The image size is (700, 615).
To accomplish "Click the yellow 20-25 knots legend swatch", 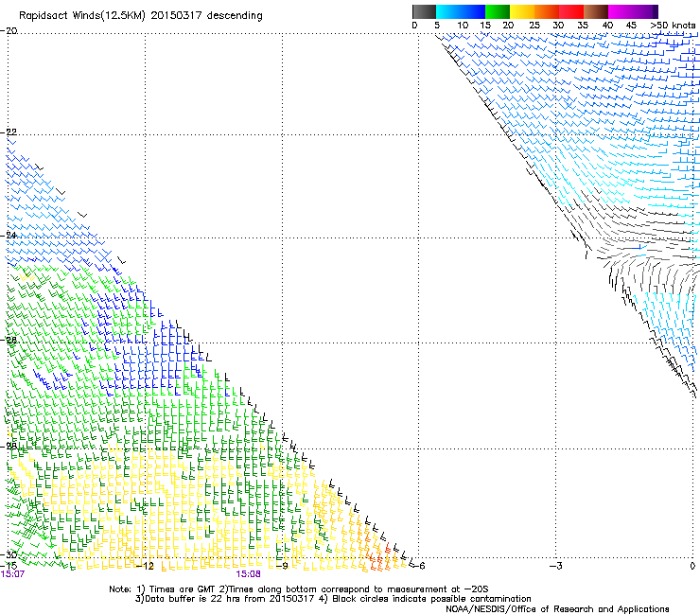I will 522,11.
